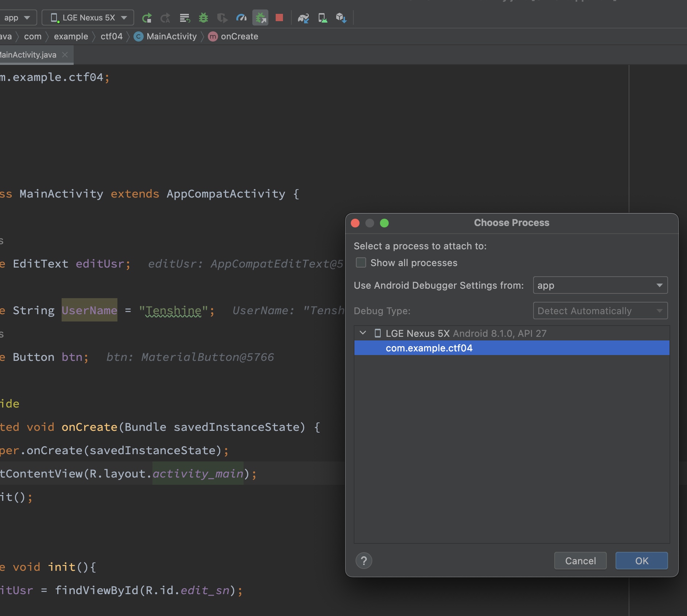Viewport: 687px width, 616px height.
Task: Open Android Debugger Settings app dropdown
Action: pyautogui.click(x=600, y=285)
